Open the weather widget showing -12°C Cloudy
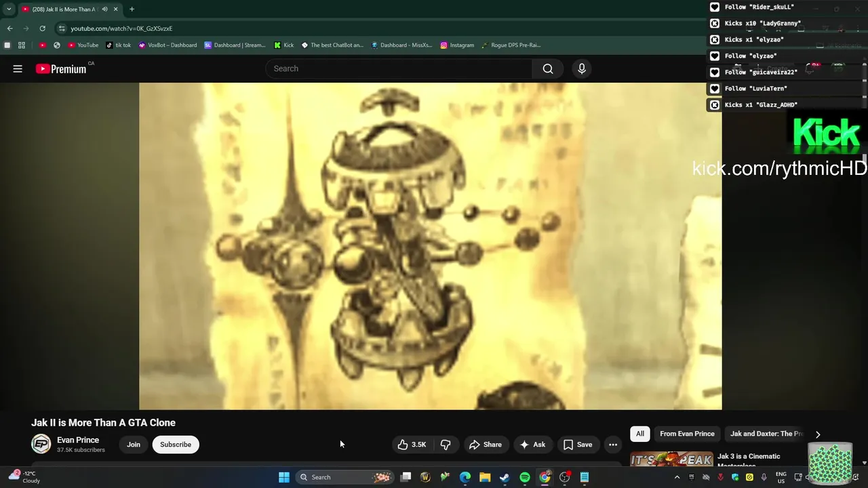 (24, 477)
